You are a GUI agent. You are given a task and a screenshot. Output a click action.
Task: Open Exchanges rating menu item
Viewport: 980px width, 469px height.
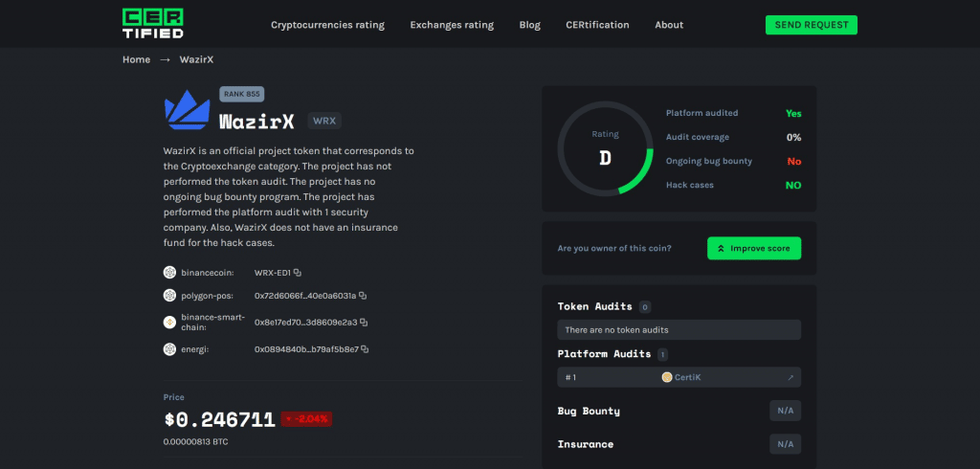coord(452,25)
